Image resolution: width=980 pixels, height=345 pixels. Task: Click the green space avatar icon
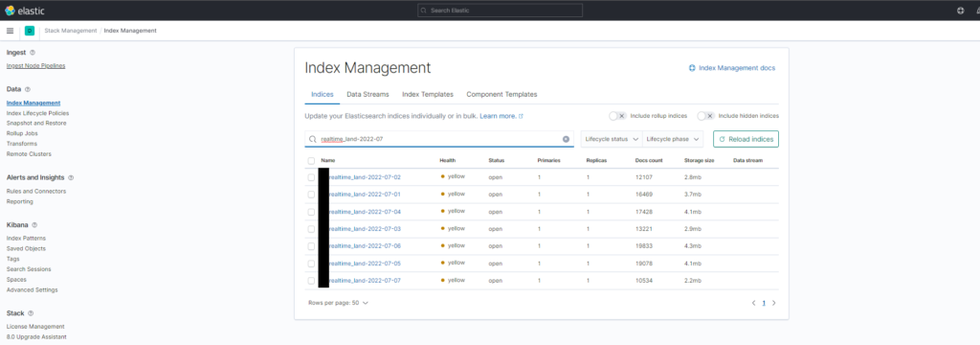(30, 31)
